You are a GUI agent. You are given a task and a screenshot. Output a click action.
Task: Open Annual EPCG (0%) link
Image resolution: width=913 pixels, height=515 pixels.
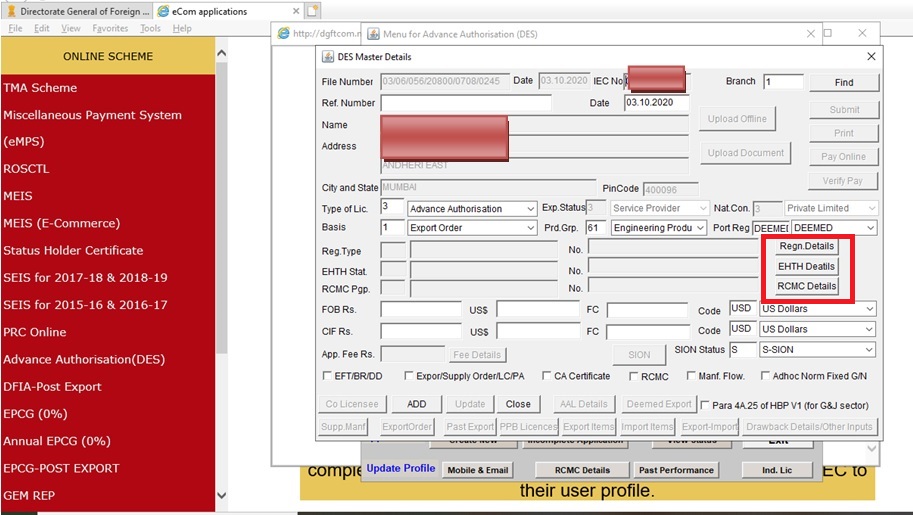[x=56, y=441]
